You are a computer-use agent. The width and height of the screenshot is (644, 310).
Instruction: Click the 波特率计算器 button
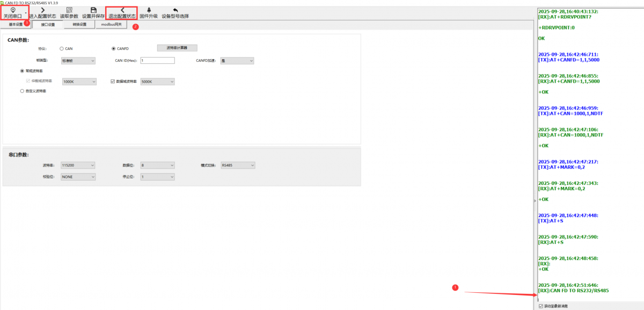(177, 48)
